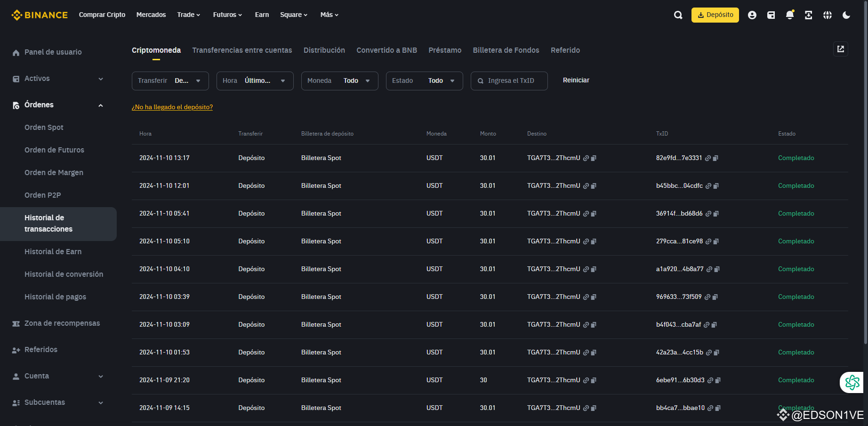Open Comprar Cripto in top navigation
Image resolution: width=868 pixels, height=426 pixels.
tap(102, 15)
